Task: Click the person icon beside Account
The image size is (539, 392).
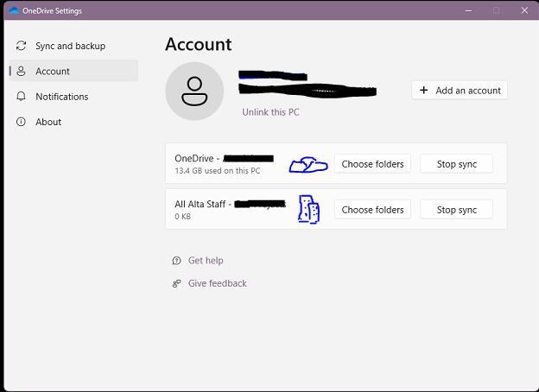Action: tap(22, 71)
